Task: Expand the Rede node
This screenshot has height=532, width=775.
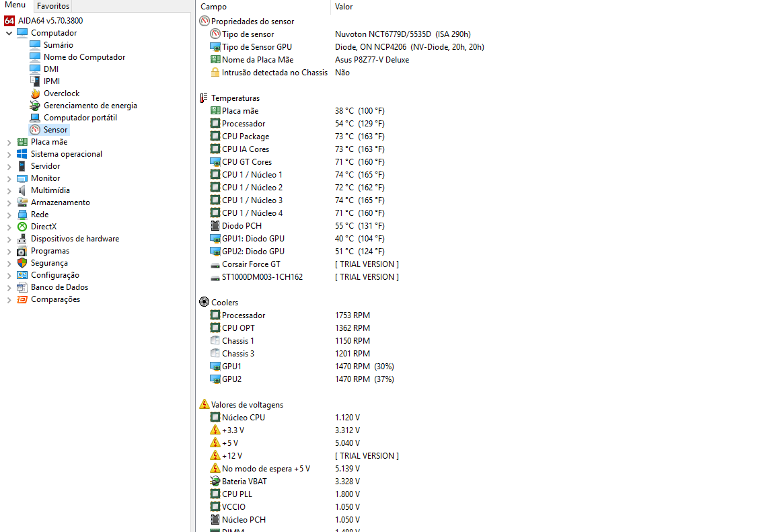Action: click(x=9, y=215)
